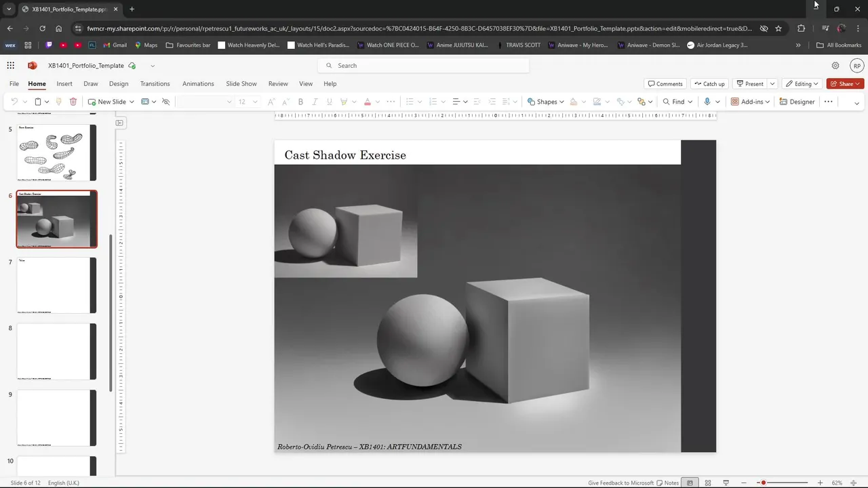Bookmark this page with star icon
Viewport: 868px width, 488px height.
778,28
